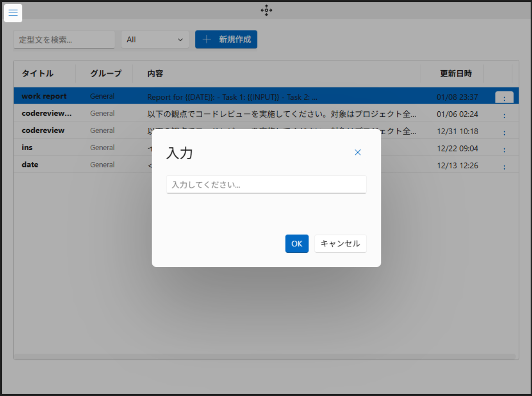Screen dimensions: 532x396
Task: Open the options menu for the work report row
Action: [504, 96]
